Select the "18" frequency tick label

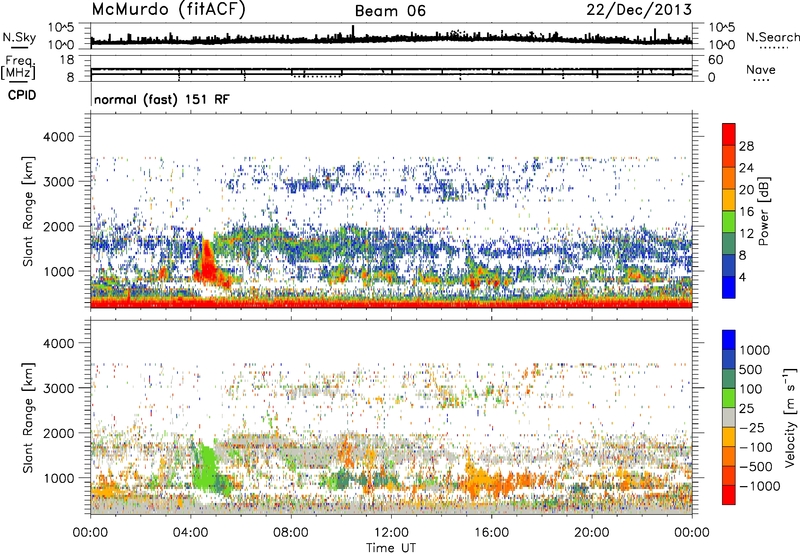click(67, 60)
